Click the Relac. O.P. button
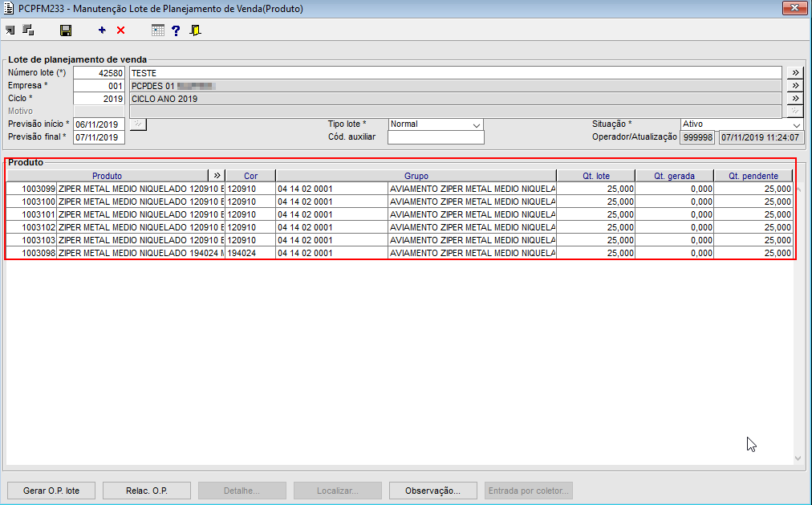This screenshot has height=505, width=812. pyautogui.click(x=147, y=491)
